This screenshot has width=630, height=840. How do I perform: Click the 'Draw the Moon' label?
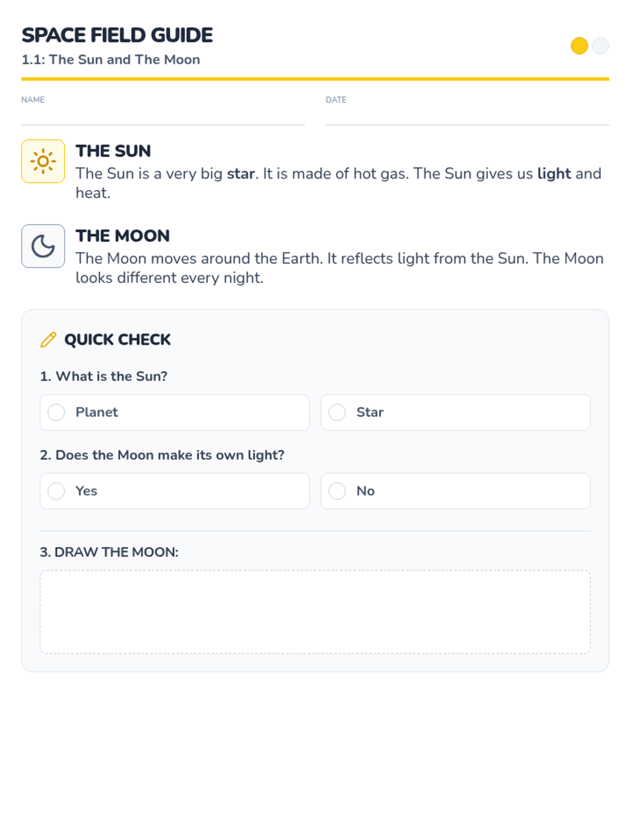(109, 552)
